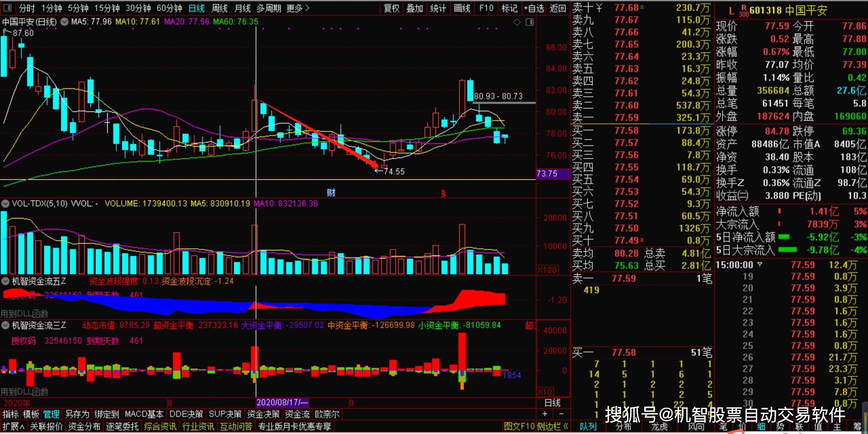Add stock via +自选 button
Image resolution: width=868 pixels, height=434 pixels.
pos(534,8)
